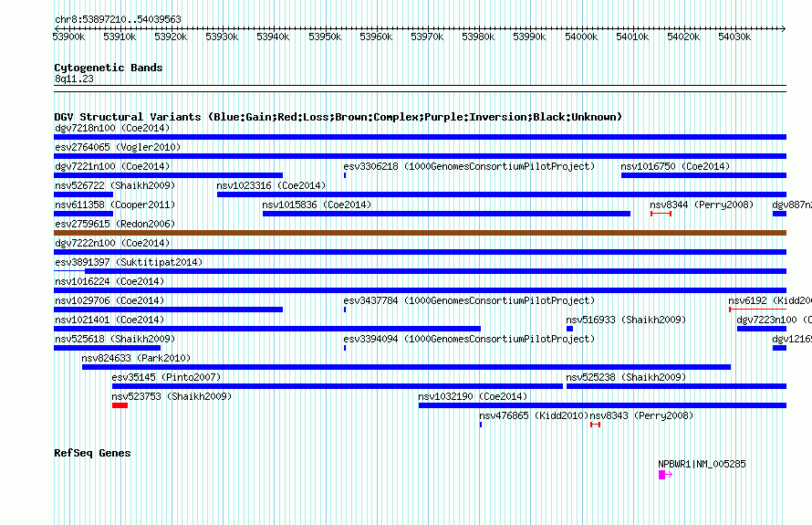Image resolution: width=812 pixels, height=525 pixels.
Task: Click nsv1015836 (Coe2014) label
Action: tap(317, 205)
